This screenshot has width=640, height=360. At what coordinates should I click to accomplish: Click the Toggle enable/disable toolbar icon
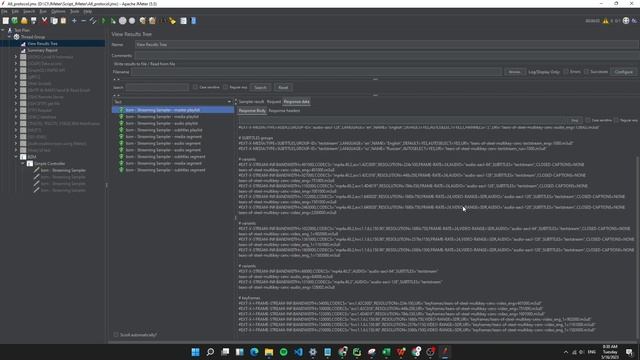tap(93, 20)
